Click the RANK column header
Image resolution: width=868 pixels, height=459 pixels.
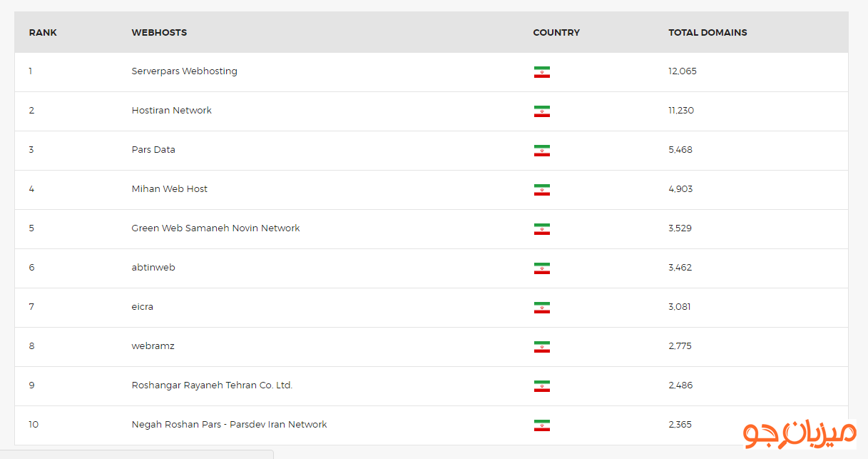43,33
